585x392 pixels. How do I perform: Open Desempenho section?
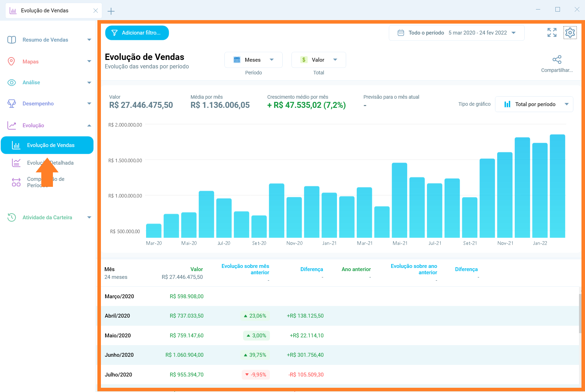coord(38,104)
